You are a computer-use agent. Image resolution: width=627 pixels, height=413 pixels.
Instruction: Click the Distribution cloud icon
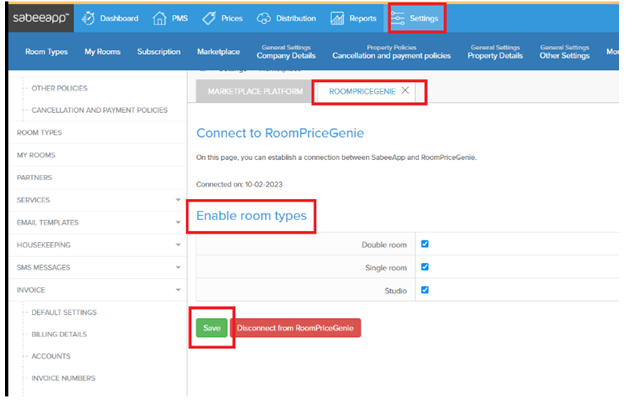pos(264,18)
